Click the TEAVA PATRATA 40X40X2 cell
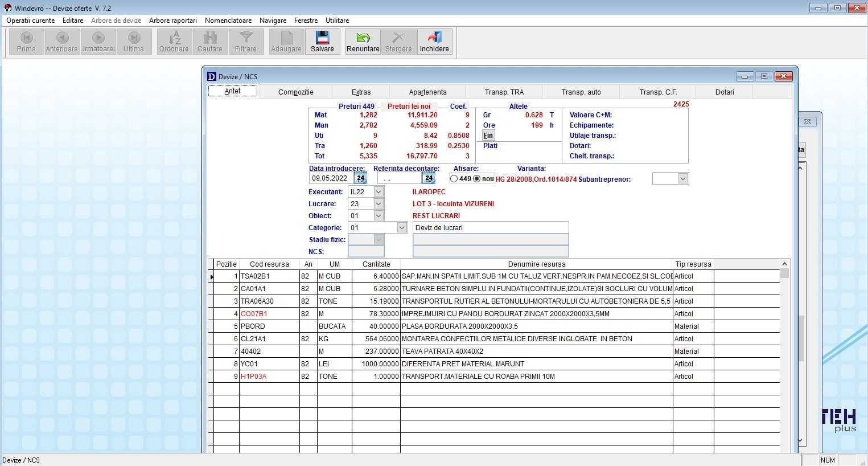 click(537, 351)
